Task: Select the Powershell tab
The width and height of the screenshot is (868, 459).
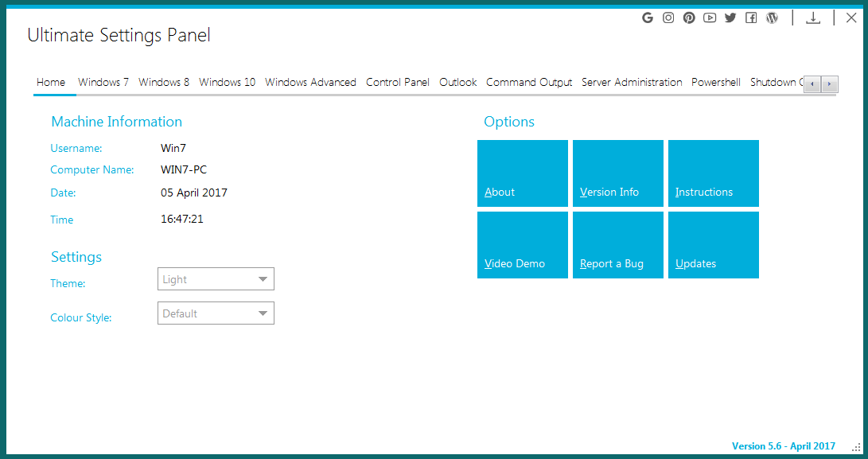Action: (715, 82)
